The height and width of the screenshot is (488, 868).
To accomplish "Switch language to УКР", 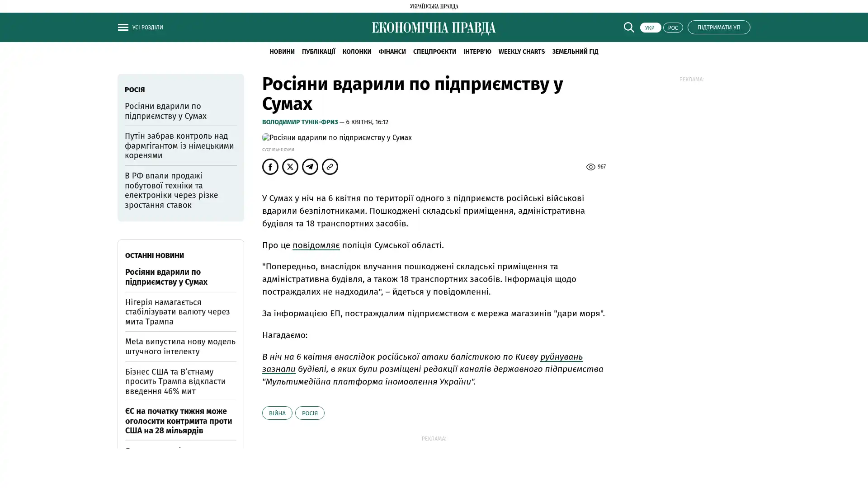I will coord(650,28).
